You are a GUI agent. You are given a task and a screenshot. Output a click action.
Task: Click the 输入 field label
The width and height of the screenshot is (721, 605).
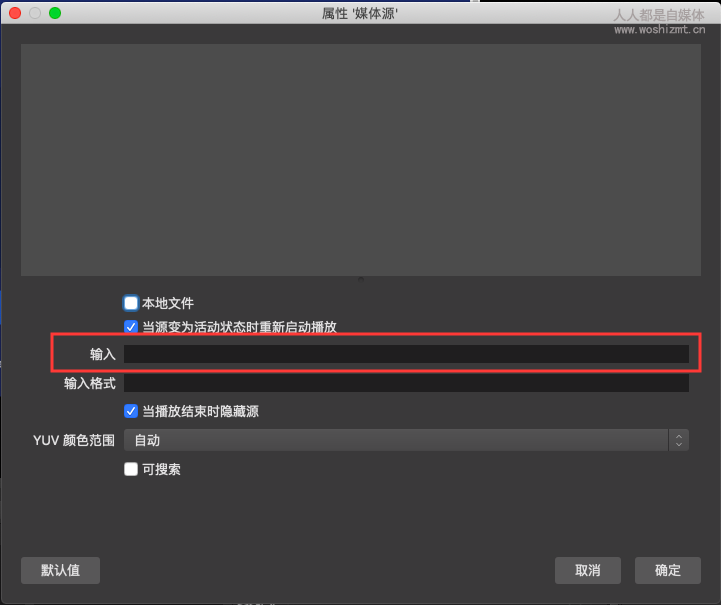click(x=104, y=354)
